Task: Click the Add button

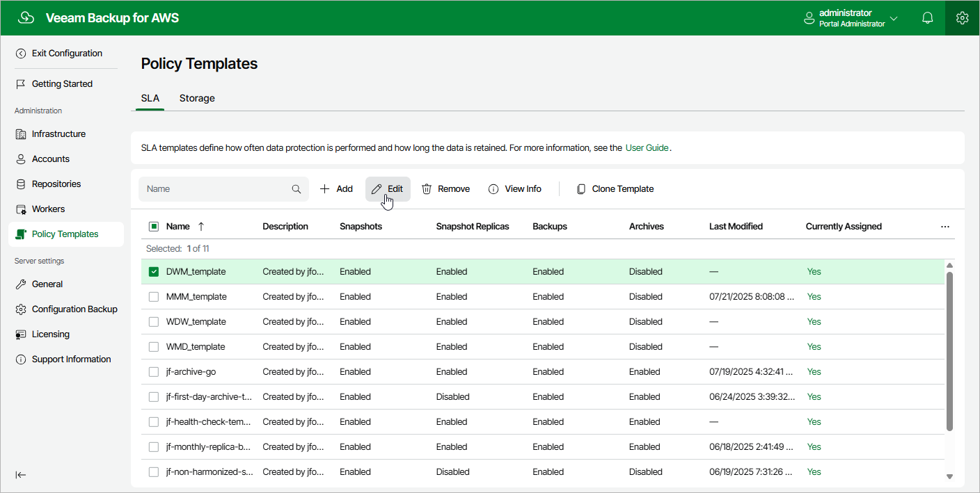Action: click(x=336, y=189)
